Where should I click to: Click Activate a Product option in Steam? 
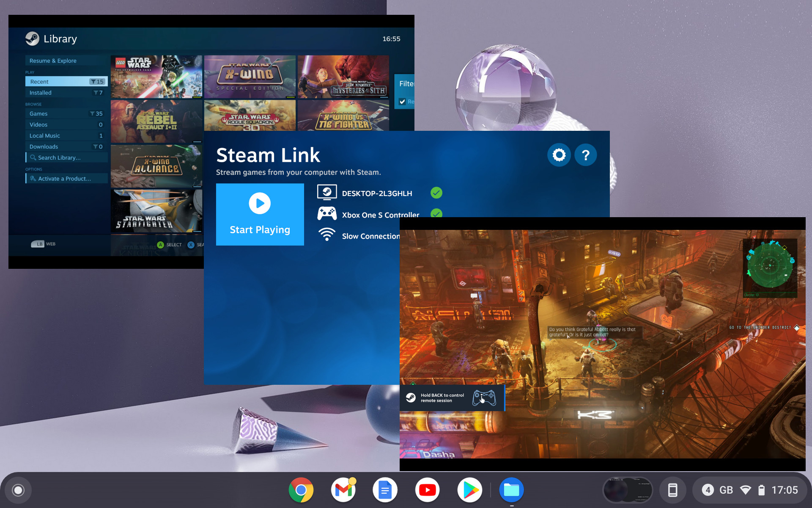[x=64, y=178]
